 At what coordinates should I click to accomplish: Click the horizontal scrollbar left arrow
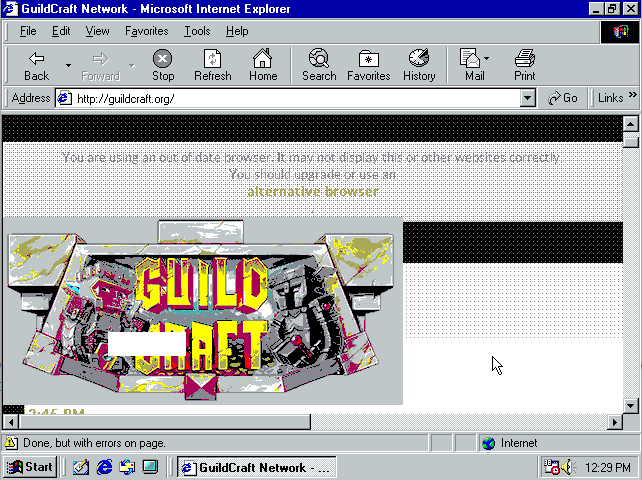(11, 422)
